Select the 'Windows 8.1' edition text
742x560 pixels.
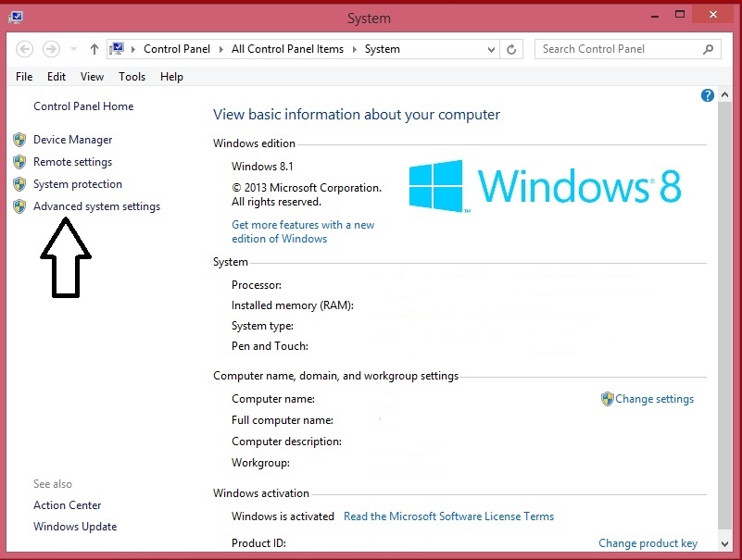click(262, 167)
